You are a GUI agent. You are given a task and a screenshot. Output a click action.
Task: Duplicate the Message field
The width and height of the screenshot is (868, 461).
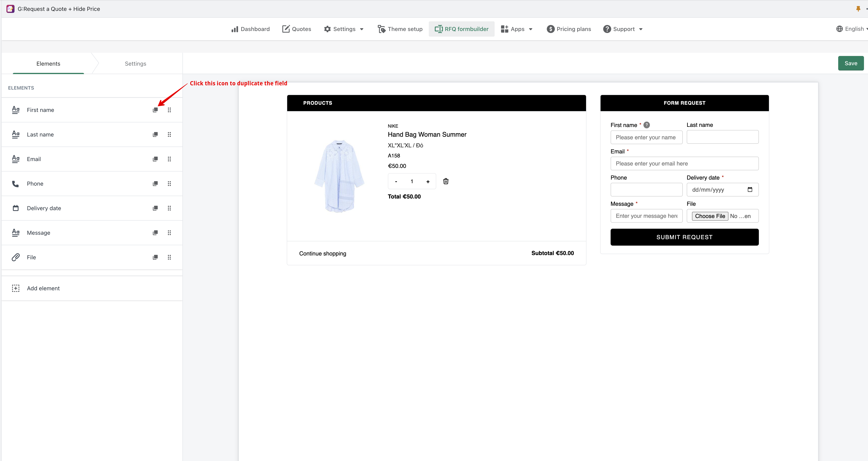tap(155, 233)
